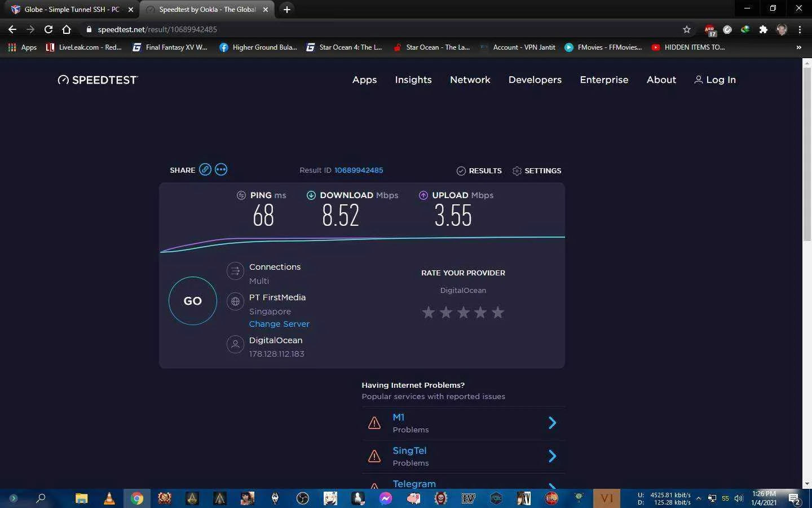Viewport: 812px width, 508px height.
Task: Click the Change Server link
Action: tap(279, 324)
